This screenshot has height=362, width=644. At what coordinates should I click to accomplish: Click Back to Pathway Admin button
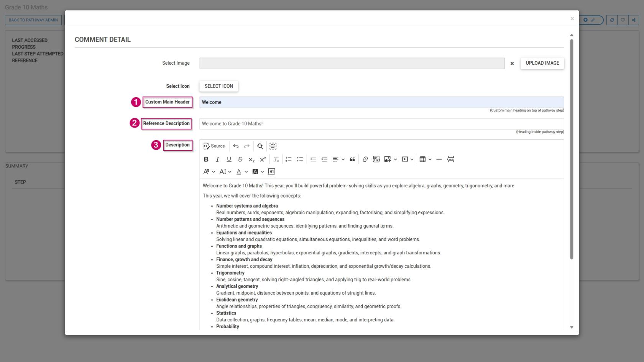point(33,20)
